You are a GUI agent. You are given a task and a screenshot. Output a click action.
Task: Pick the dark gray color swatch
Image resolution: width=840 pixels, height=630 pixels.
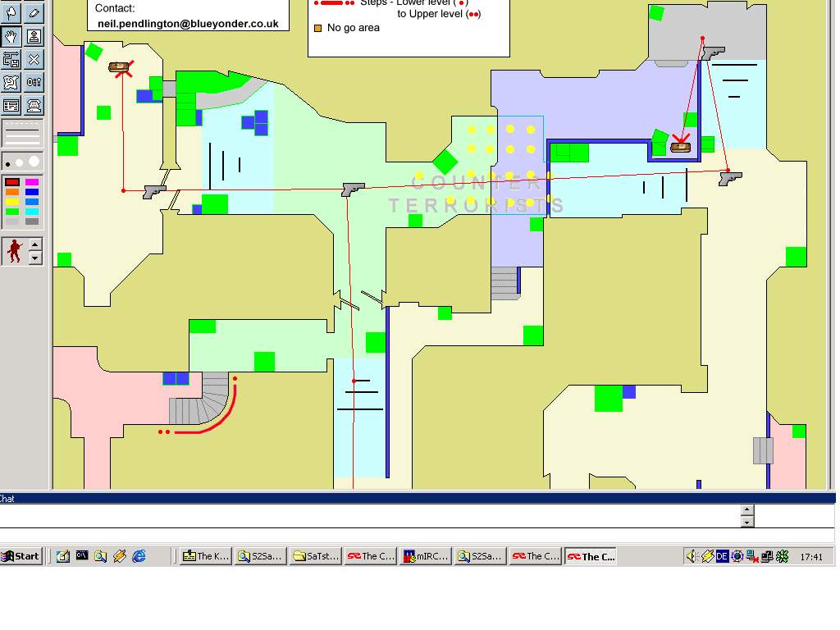point(32,221)
